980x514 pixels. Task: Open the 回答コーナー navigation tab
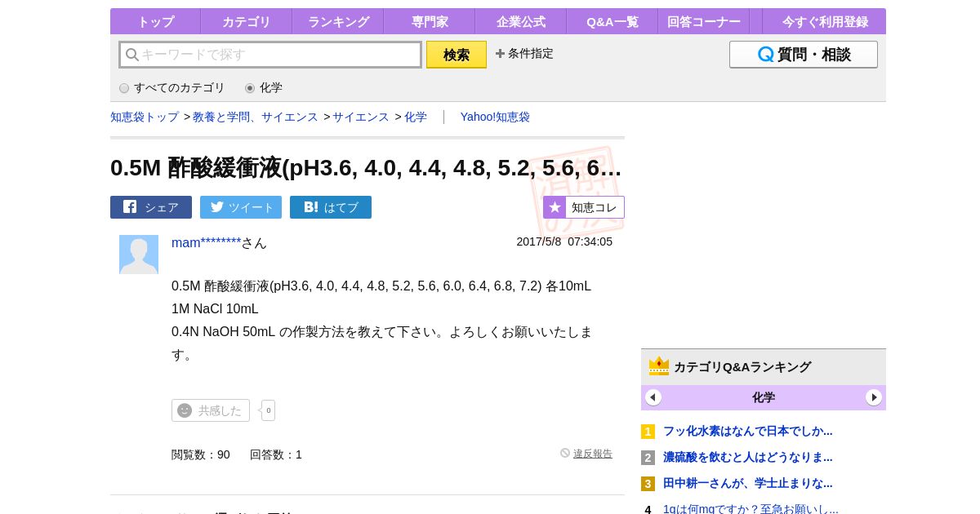704,21
